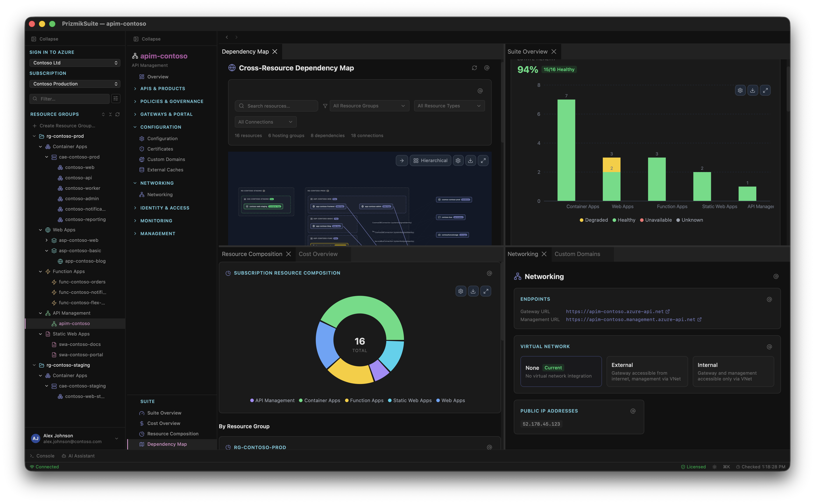Open All Resource Groups dropdown
Screen dimensions: 815x504
tap(369, 106)
